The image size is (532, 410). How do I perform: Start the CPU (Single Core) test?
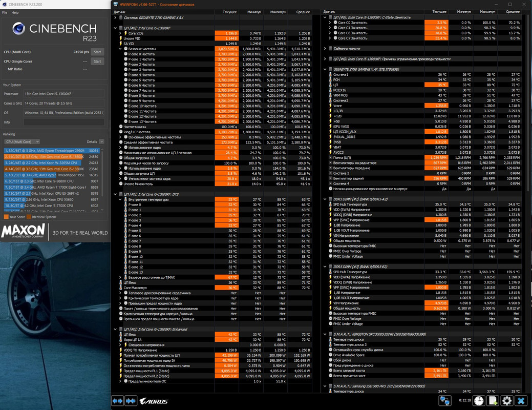point(97,61)
